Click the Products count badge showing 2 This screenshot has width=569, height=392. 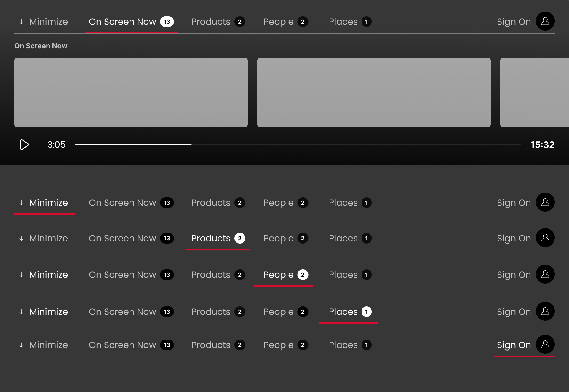[x=240, y=21]
